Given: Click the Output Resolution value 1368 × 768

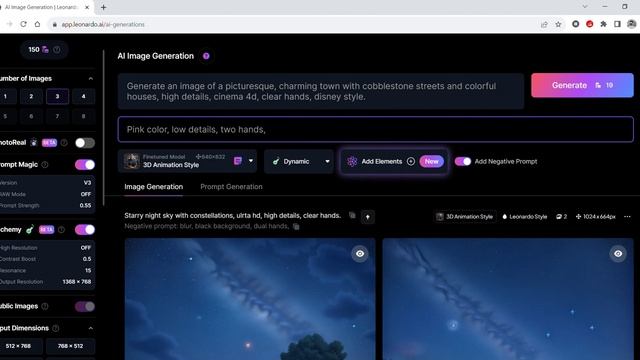Looking at the screenshot, I should (77, 282).
